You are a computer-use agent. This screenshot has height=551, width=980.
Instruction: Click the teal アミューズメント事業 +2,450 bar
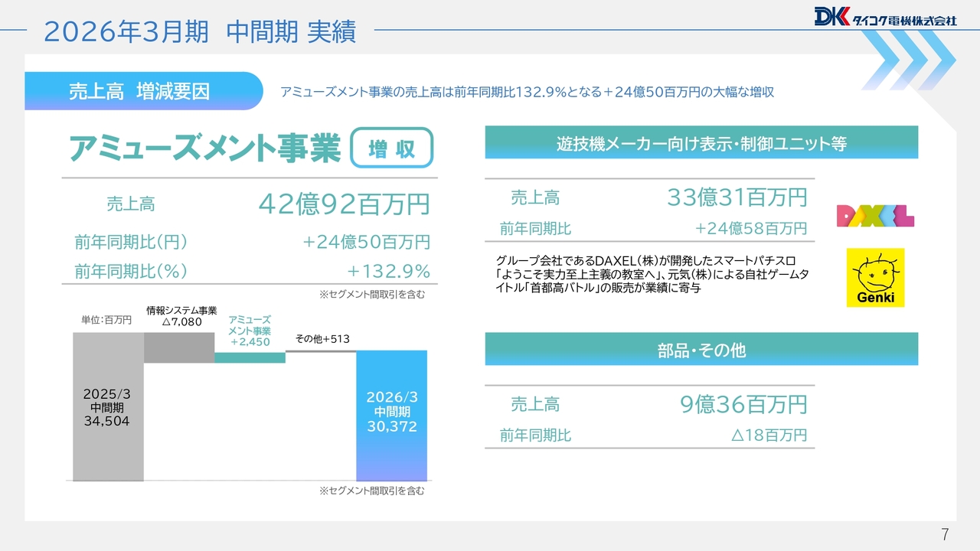250,357
